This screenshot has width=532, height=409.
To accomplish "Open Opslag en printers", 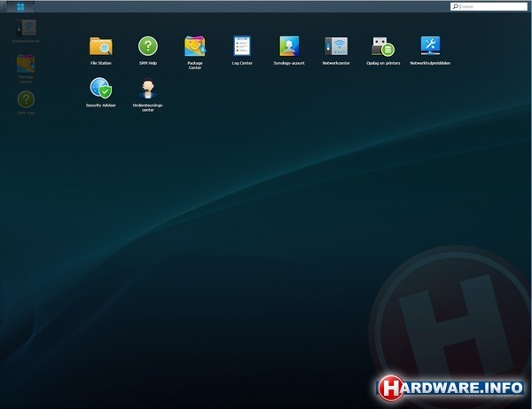I will pos(383,51).
